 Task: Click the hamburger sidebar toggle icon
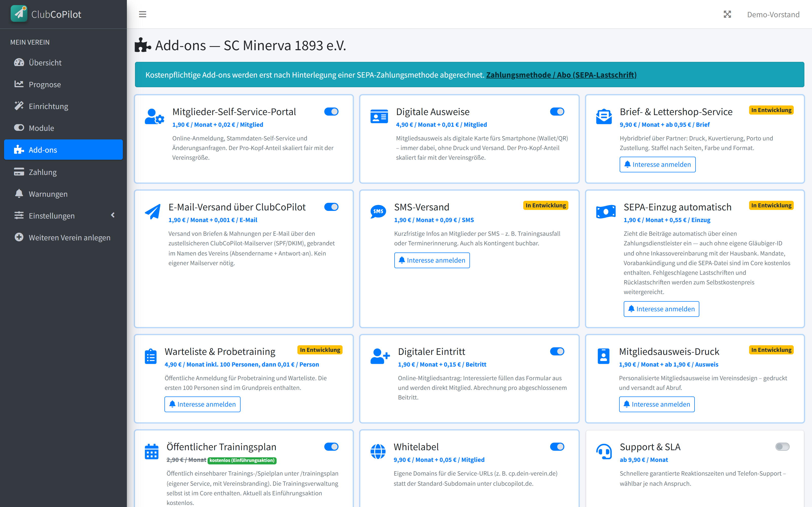pyautogui.click(x=142, y=14)
